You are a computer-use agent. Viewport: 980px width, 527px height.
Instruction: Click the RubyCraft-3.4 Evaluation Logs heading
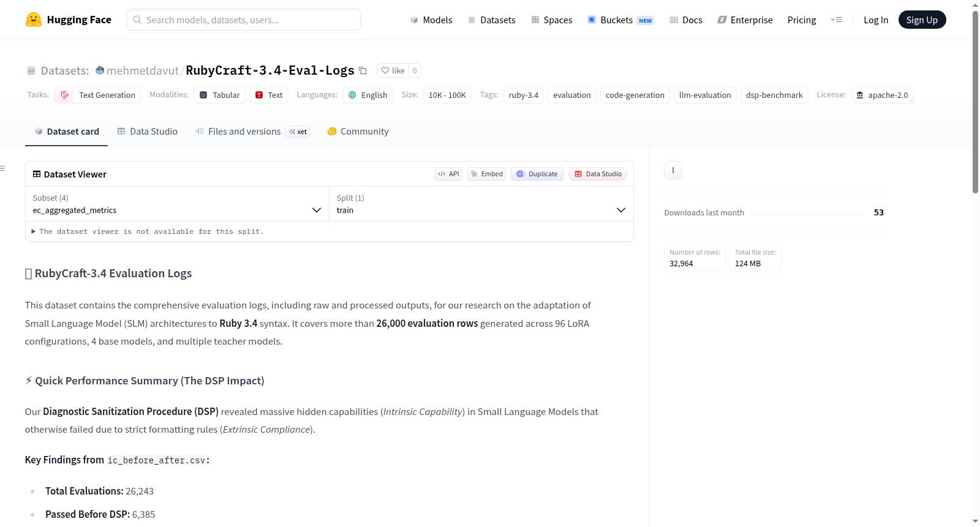[108, 274]
